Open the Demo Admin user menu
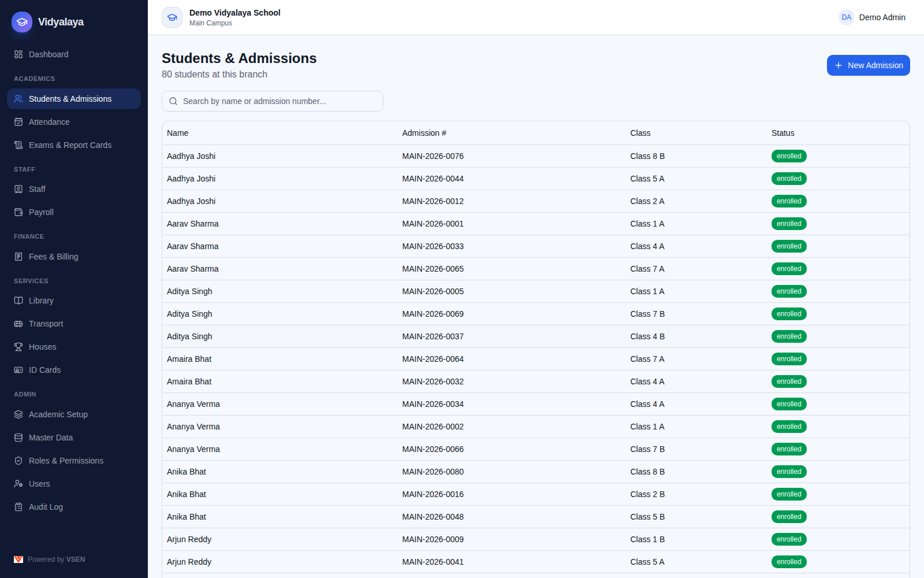 [873, 17]
